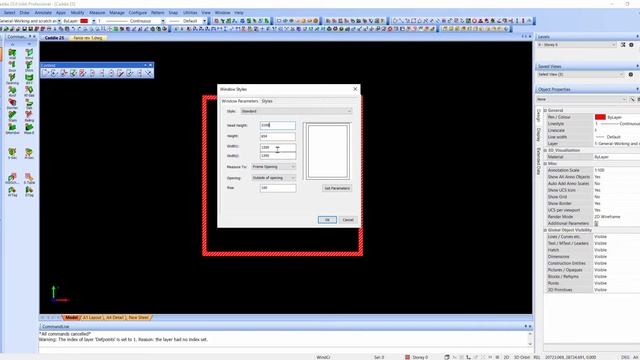Open the Measure To dropdown
This screenshot has height=360, width=640.
(273, 167)
